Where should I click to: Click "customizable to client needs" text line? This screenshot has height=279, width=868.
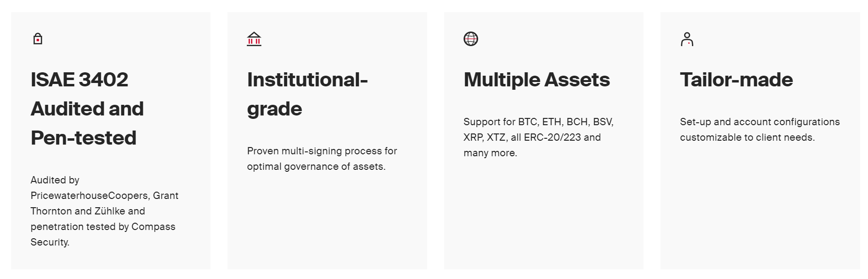click(747, 137)
